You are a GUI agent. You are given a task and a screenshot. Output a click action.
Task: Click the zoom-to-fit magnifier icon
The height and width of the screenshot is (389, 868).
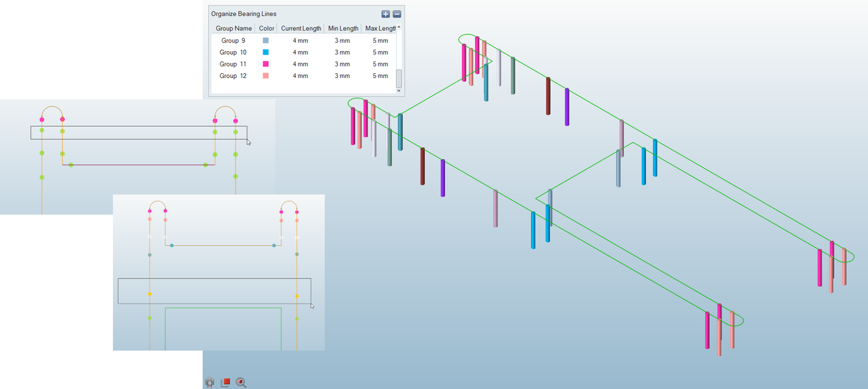tap(241, 382)
